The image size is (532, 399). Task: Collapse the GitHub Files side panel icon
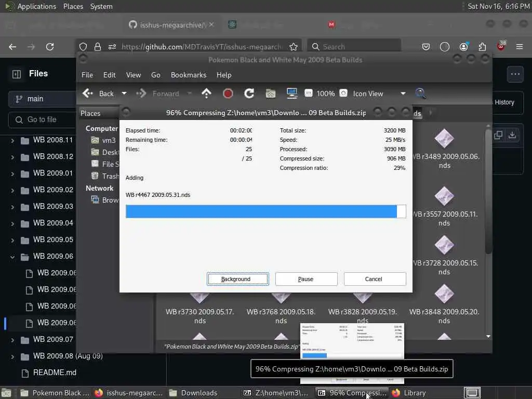coord(17,74)
